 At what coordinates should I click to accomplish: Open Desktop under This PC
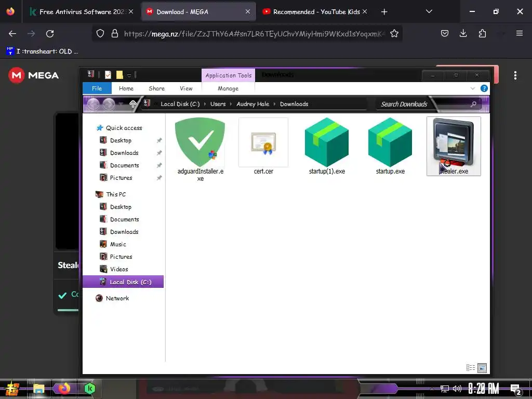[x=121, y=207]
